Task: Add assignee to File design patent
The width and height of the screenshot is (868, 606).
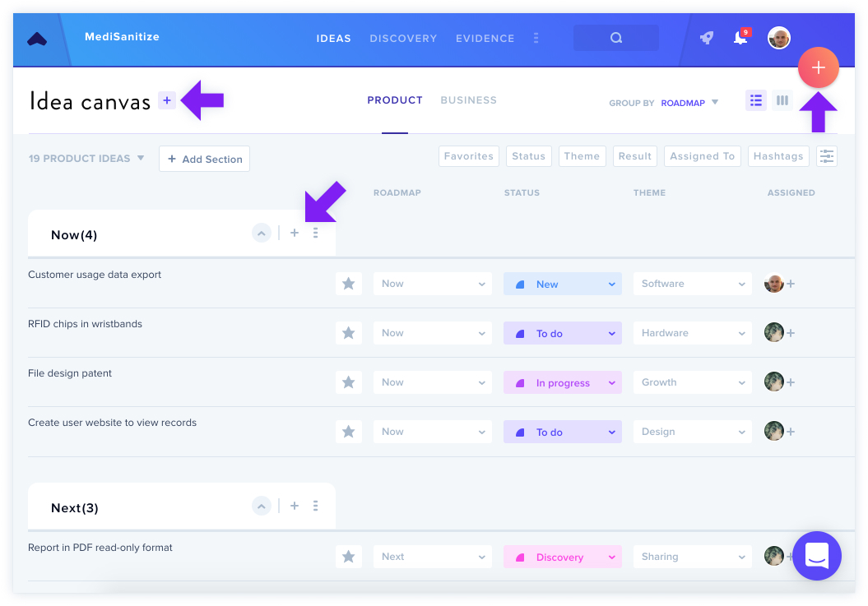Action: click(x=791, y=382)
